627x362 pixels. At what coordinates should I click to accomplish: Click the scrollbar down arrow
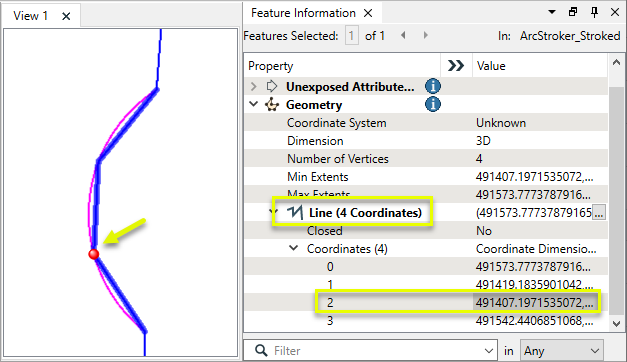[616, 323]
